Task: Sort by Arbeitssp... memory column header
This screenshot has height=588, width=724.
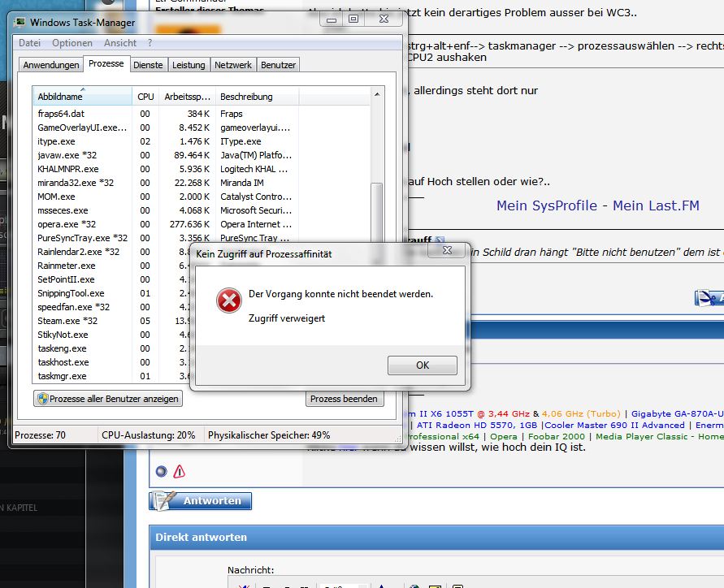Action: coord(187,97)
